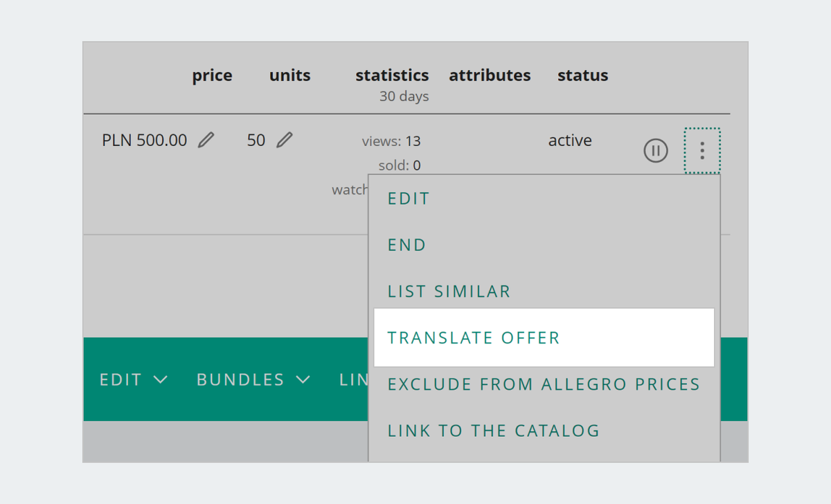This screenshot has height=504, width=831.
Task: Click the active status label
Action: click(x=570, y=141)
